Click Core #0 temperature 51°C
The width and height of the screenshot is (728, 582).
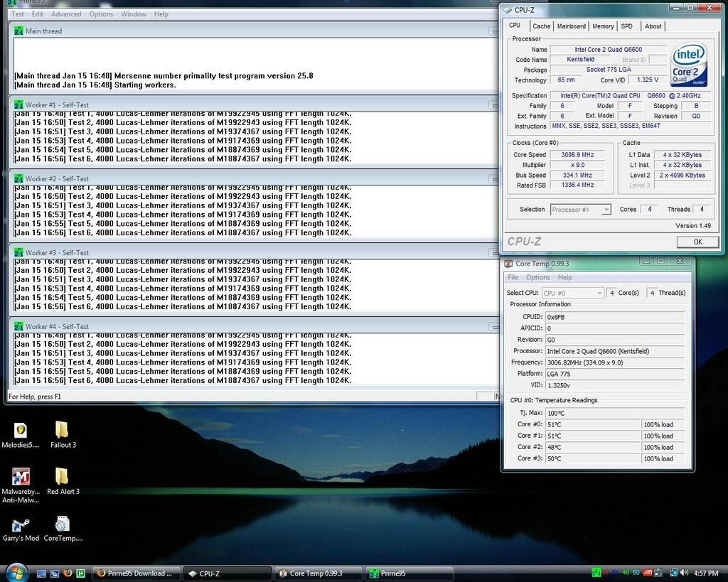[593, 424]
